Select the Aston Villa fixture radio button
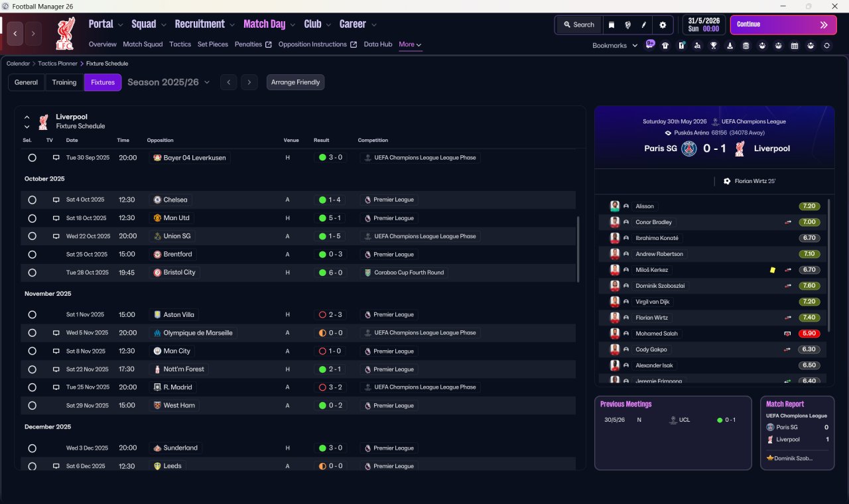 (32, 315)
